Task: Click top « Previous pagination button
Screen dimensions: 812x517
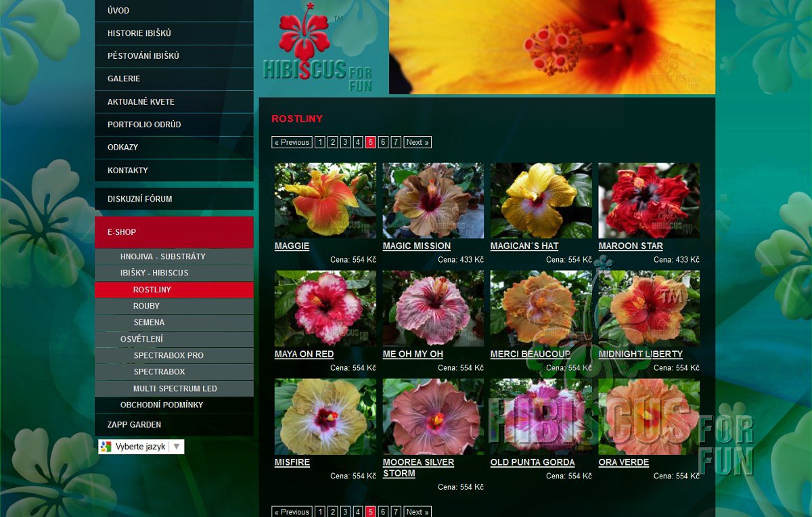Action: pyautogui.click(x=292, y=142)
